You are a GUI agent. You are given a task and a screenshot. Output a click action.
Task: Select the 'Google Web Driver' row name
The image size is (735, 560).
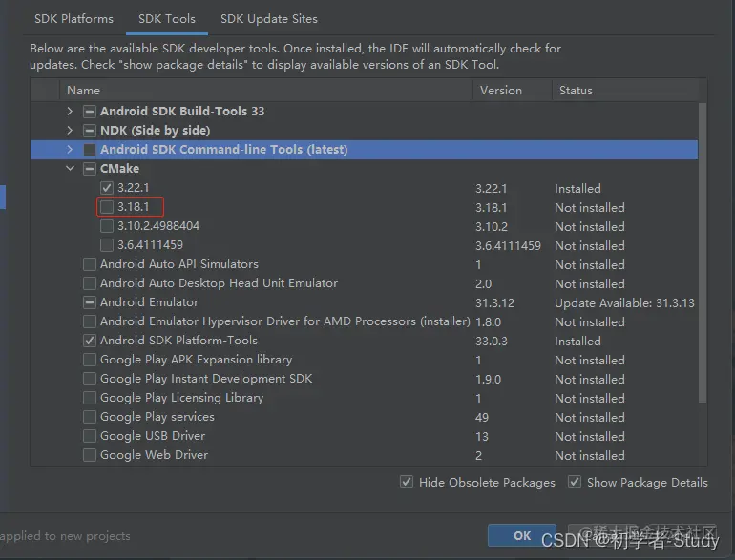click(155, 455)
